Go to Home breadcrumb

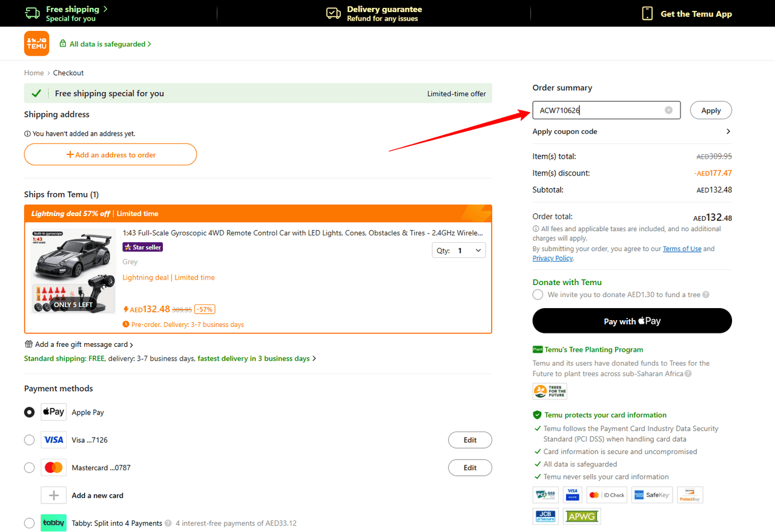click(x=34, y=73)
